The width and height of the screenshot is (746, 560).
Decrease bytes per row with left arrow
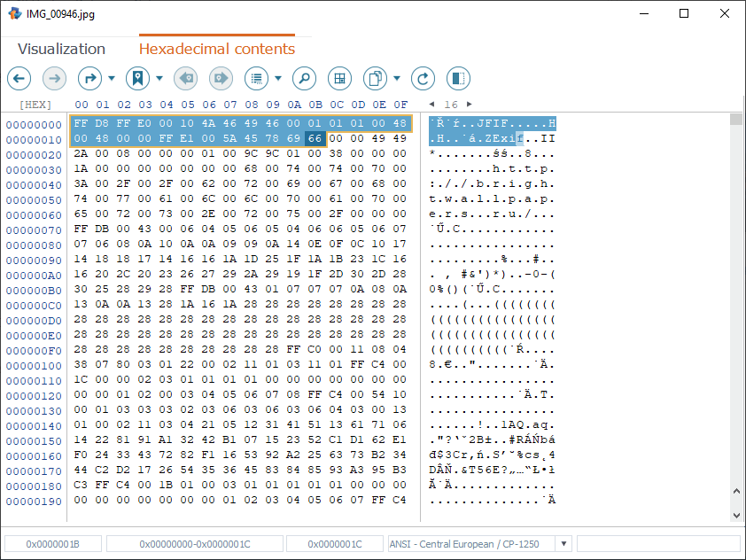(x=433, y=105)
